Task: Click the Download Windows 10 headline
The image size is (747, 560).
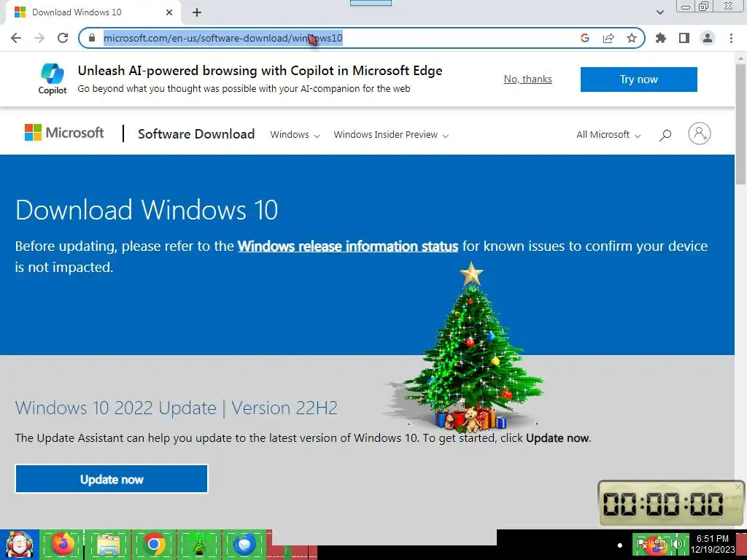Action: pos(146,209)
